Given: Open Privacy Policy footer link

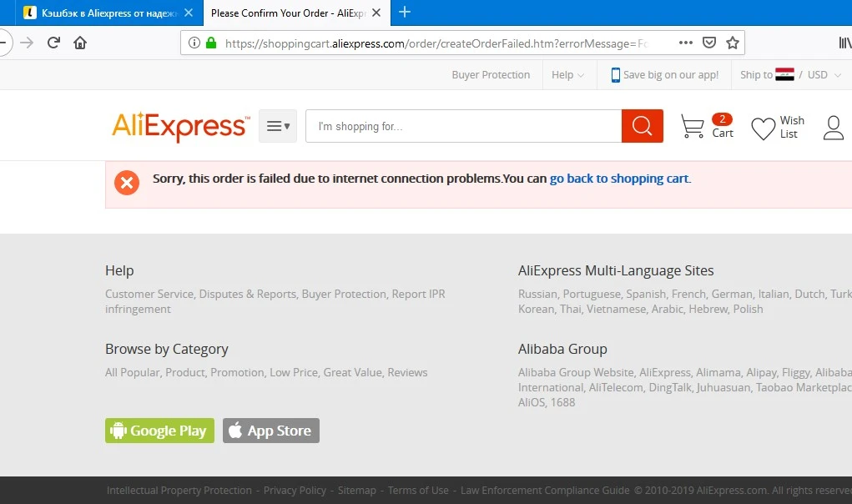Looking at the screenshot, I should (x=295, y=491).
